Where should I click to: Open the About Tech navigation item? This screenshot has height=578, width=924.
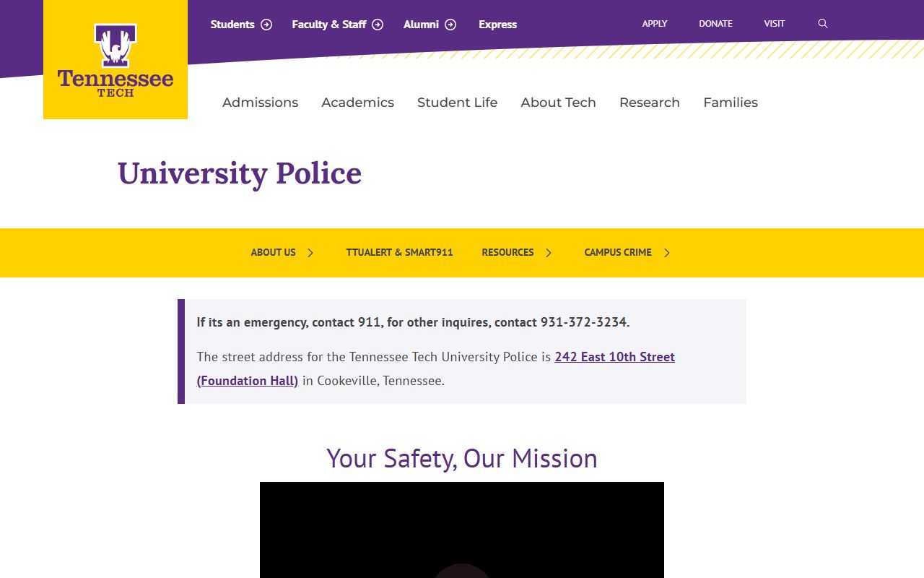point(559,103)
